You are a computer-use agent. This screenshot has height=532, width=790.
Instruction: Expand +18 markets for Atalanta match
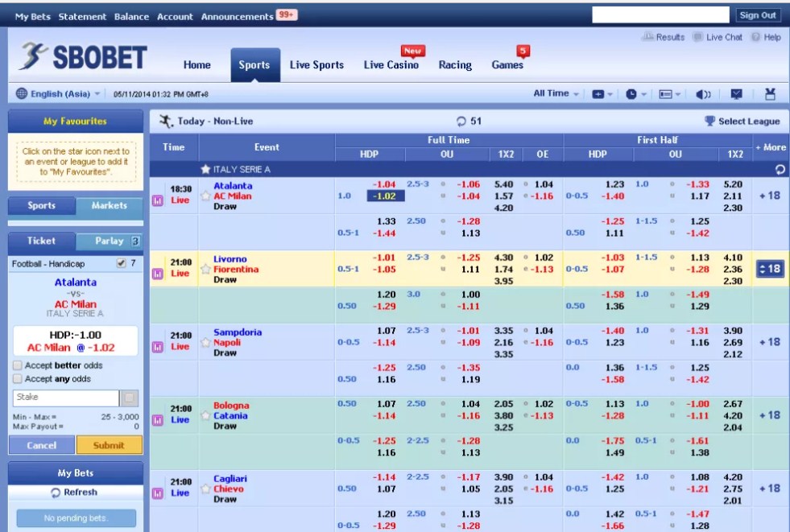(x=770, y=196)
